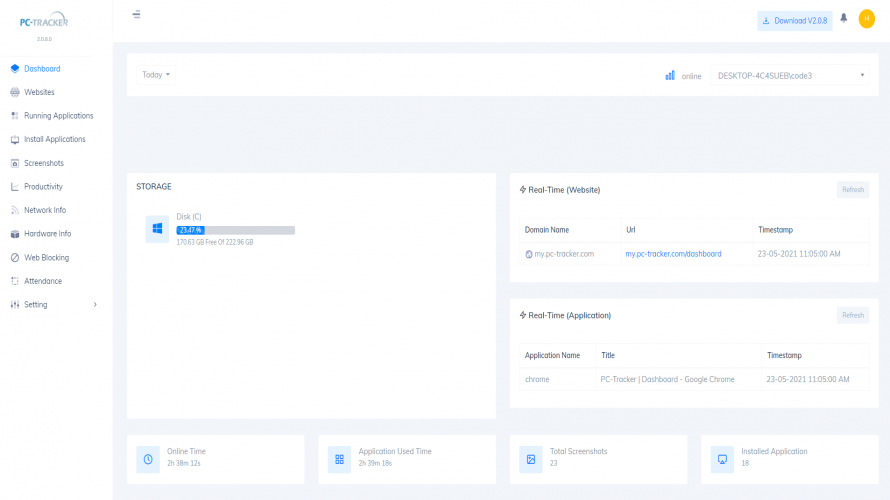The image size is (890, 500).
Task: Open the Today date range dropdown
Action: click(156, 75)
